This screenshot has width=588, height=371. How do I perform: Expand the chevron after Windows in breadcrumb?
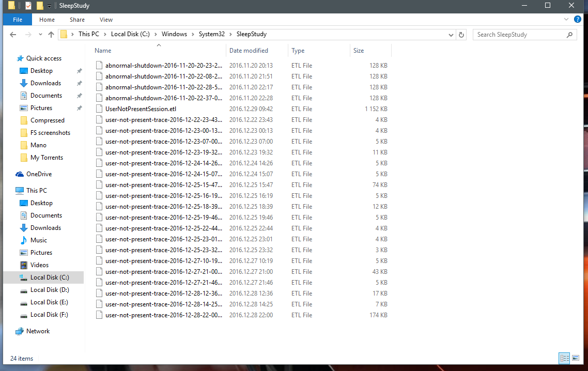click(193, 34)
